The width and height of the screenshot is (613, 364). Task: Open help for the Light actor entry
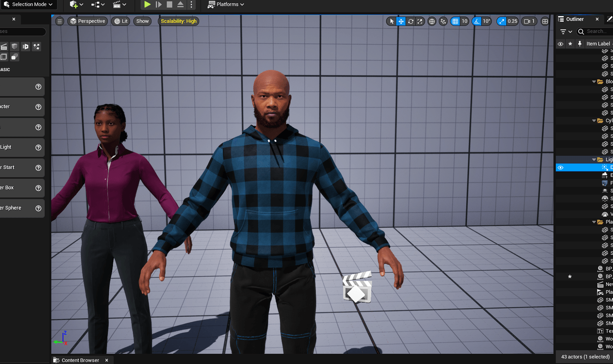(x=38, y=147)
